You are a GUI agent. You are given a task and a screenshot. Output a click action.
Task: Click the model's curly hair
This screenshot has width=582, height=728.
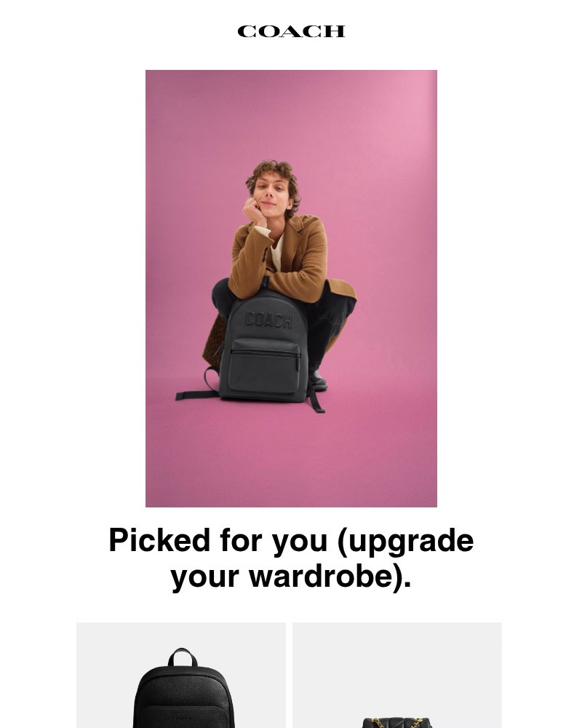click(274, 174)
